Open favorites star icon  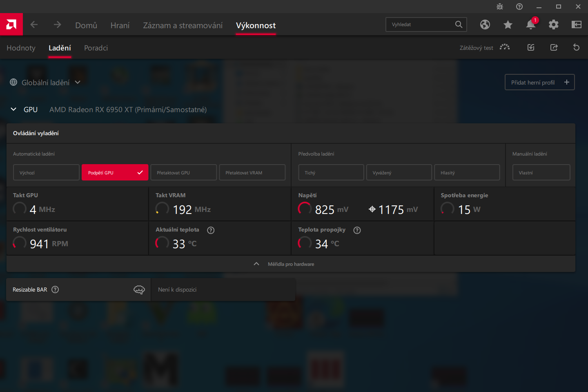coord(508,24)
